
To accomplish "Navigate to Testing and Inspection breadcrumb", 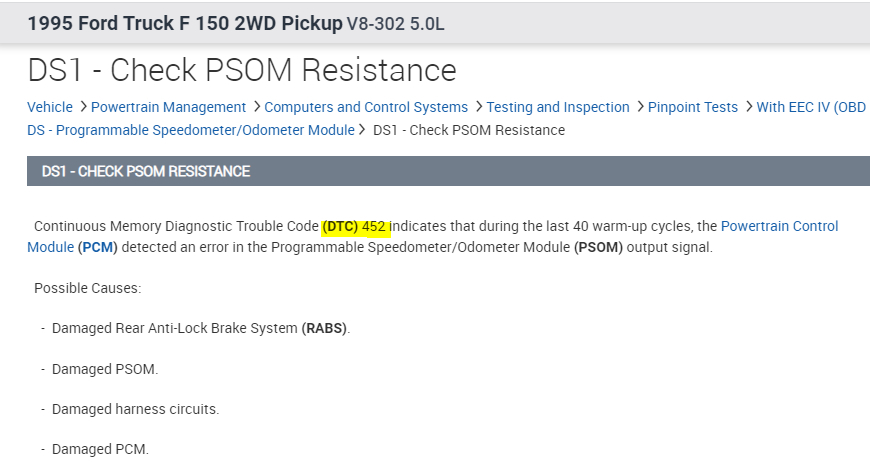I will click(558, 107).
